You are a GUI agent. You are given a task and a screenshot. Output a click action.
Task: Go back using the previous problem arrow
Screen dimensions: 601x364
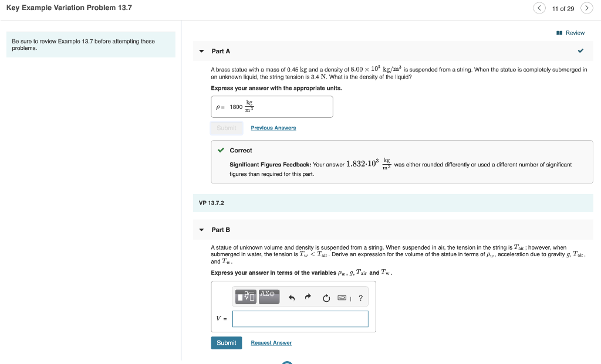539,8
